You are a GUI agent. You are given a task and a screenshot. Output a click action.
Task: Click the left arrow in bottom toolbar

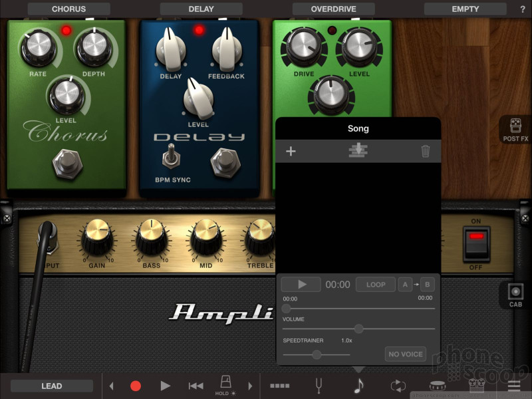click(x=111, y=386)
